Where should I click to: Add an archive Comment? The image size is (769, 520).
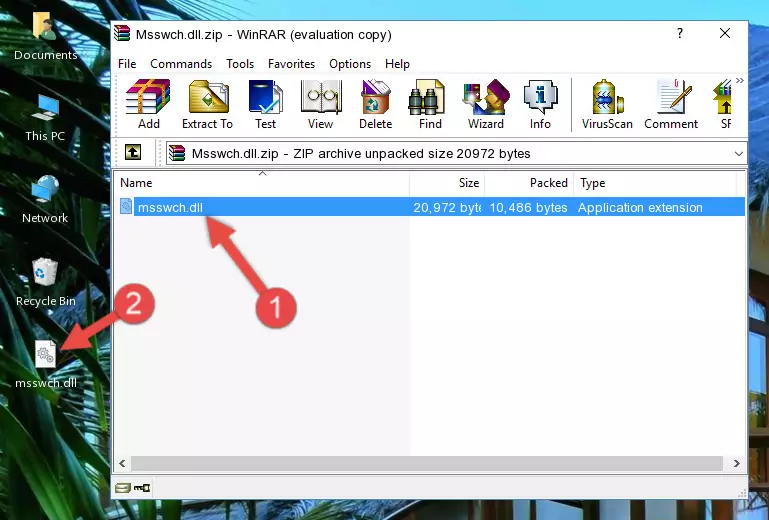pos(671,104)
